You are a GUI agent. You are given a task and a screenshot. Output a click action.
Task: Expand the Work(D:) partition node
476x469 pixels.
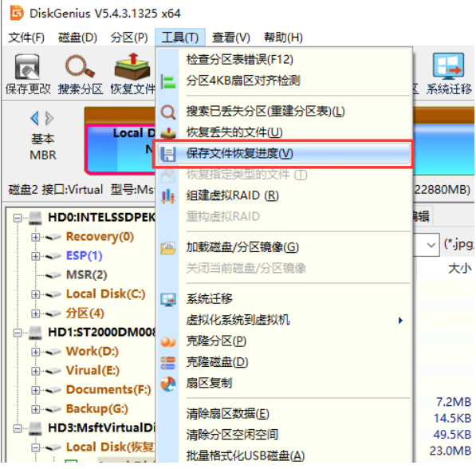(x=36, y=352)
